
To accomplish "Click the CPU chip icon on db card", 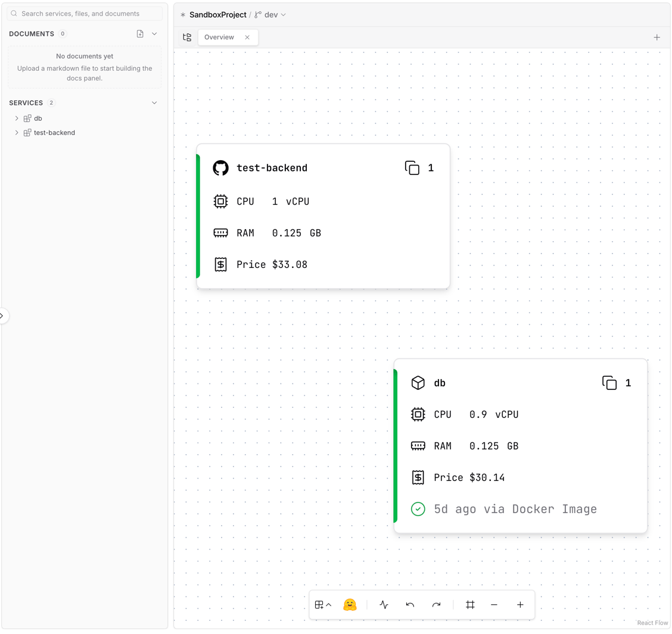I will pos(418,414).
